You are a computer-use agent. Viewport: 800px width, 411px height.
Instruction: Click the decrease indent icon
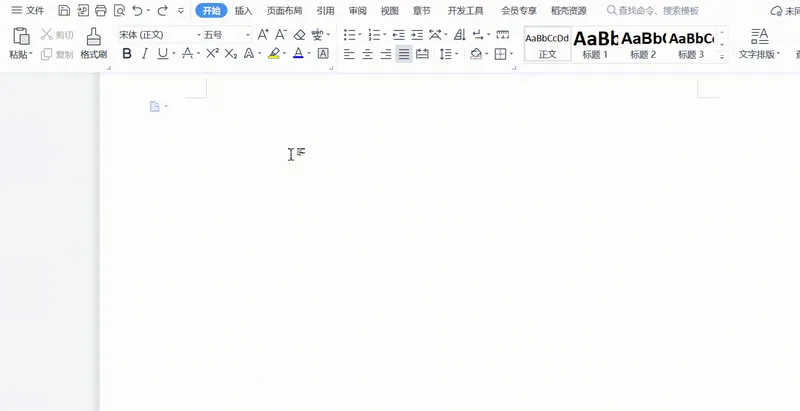tap(398, 35)
